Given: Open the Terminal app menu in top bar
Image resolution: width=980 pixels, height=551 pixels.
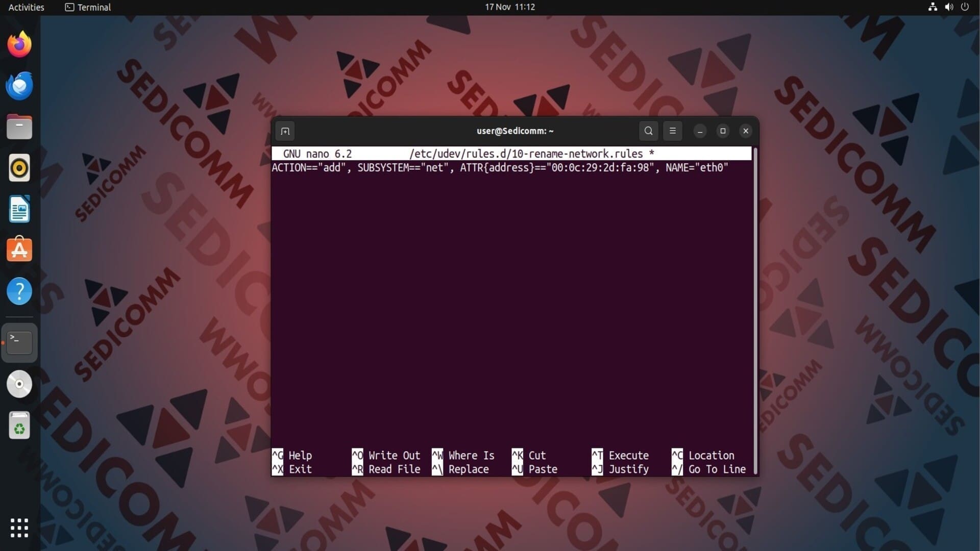Looking at the screenshot, I should pyautogui.click(x=88, y=7).
